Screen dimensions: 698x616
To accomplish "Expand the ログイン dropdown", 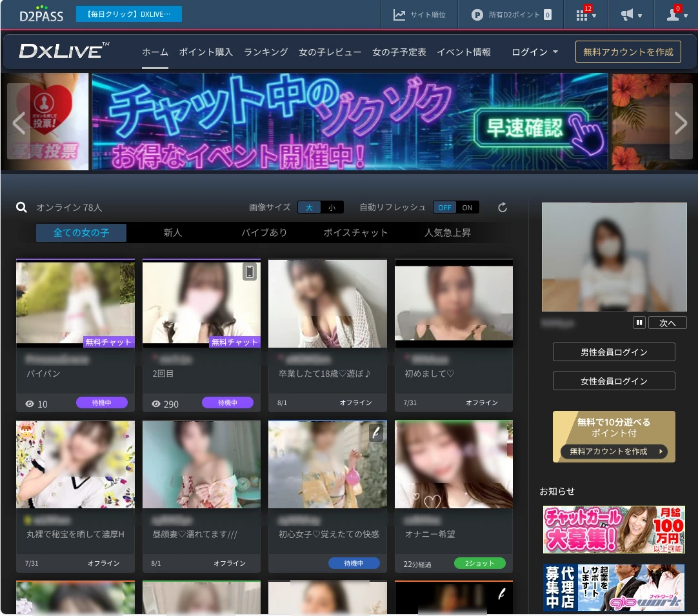I will tap(535, 52).
